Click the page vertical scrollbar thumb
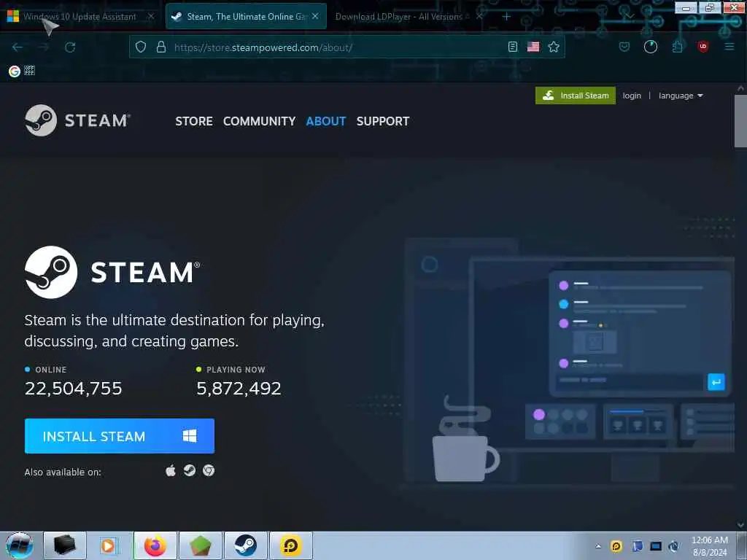 [x=740, y=122]
